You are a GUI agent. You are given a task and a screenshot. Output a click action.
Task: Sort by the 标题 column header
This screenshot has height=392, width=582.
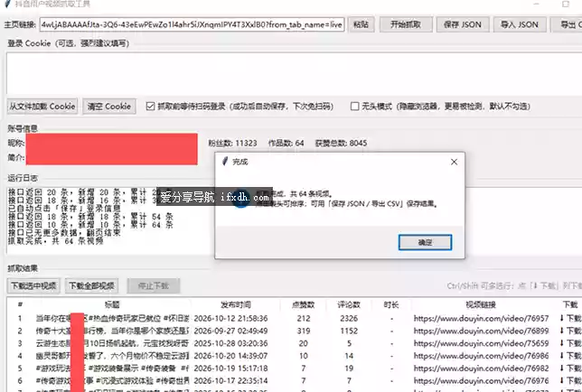[112, 305]
